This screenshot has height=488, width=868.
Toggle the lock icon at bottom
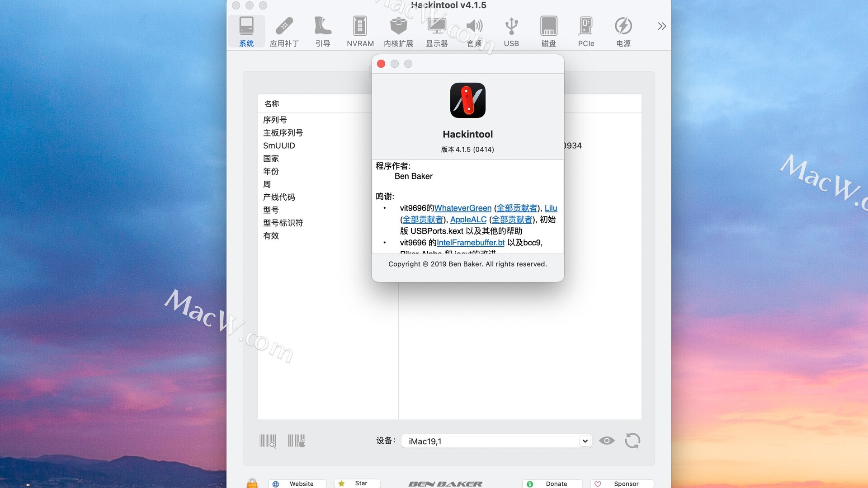pyautogui.click(x=252, y=483)
